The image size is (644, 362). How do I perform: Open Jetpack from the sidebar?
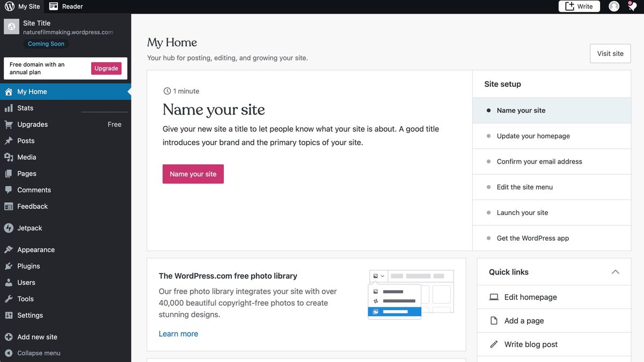click(30, 228)
